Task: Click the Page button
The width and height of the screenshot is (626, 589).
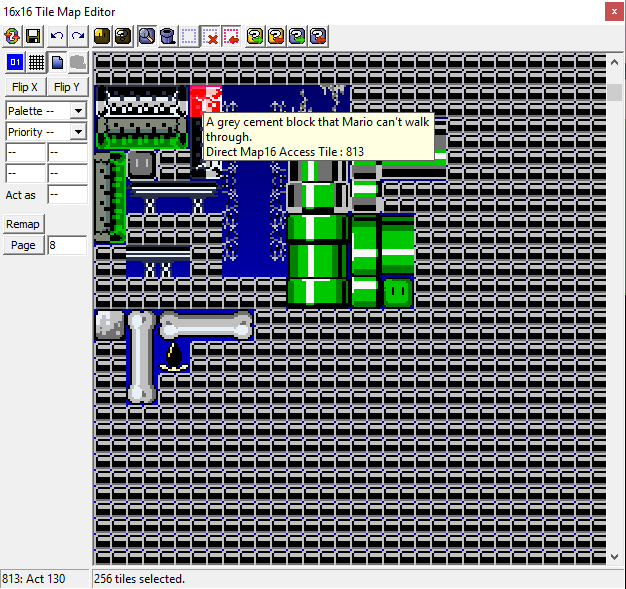Action: coord(23,245)
